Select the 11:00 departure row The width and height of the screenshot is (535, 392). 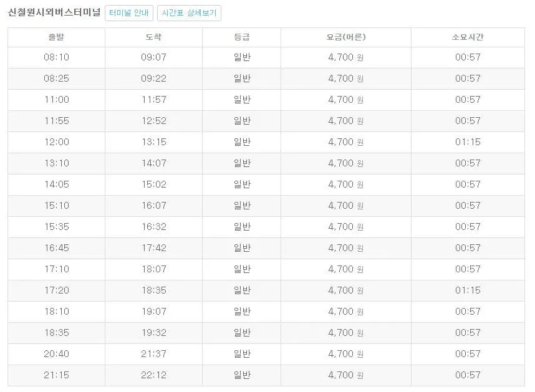point(56,100)
